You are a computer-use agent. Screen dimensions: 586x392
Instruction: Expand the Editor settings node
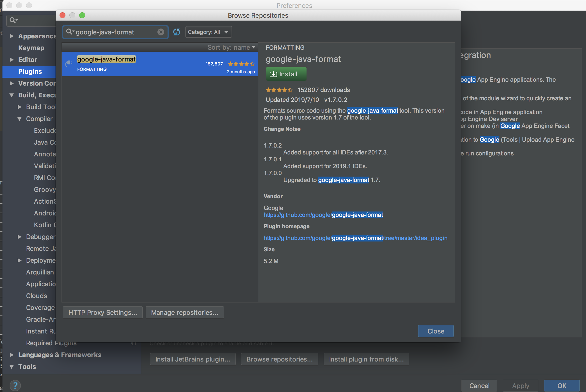[12, 60]
